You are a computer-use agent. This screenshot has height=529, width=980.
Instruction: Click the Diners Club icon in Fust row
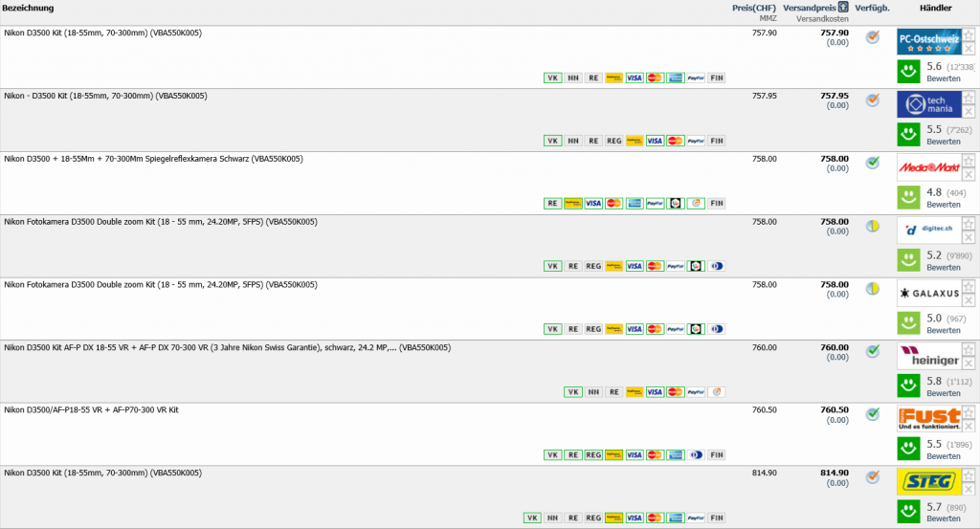point(696,455)
